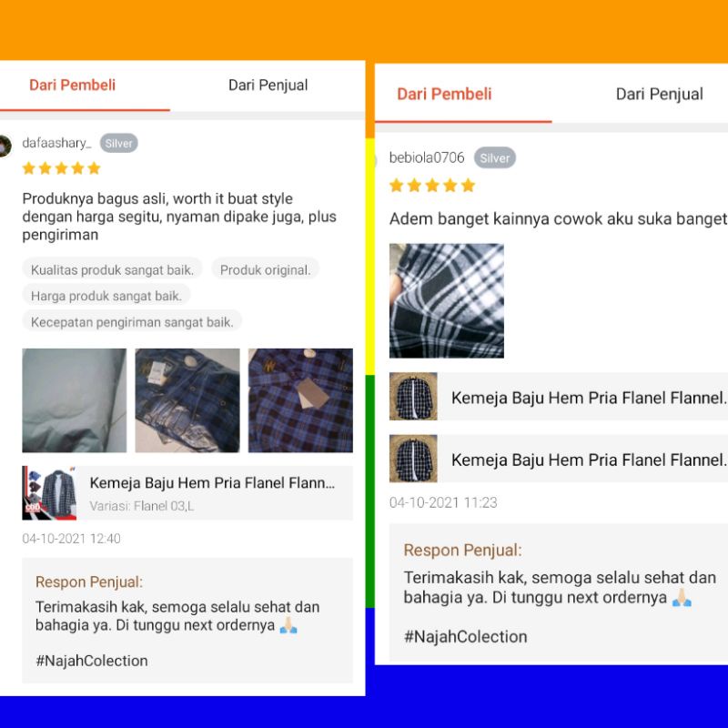Image resolution: width=728 pixels, height=728 pixels.
Task: Open dafaashary_ profile avatar
Action: 5,147
